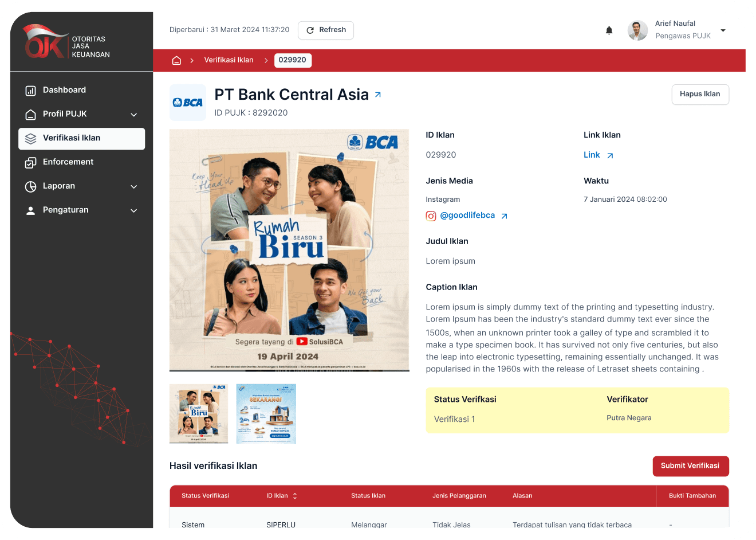Expand the Profil PUJK menu chevron
This screenshot has height=540, width=756.
pyautogui.click(x=133, y=115)
